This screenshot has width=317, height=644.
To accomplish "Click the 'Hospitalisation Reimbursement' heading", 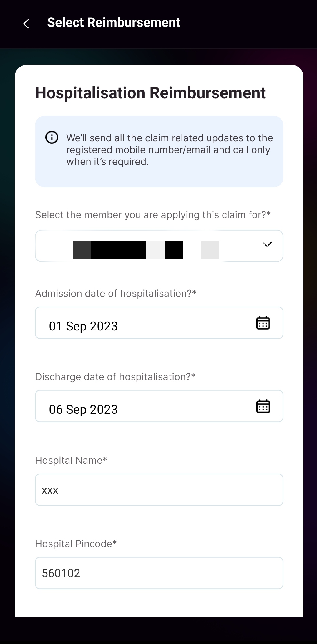I will pos(150,93).
